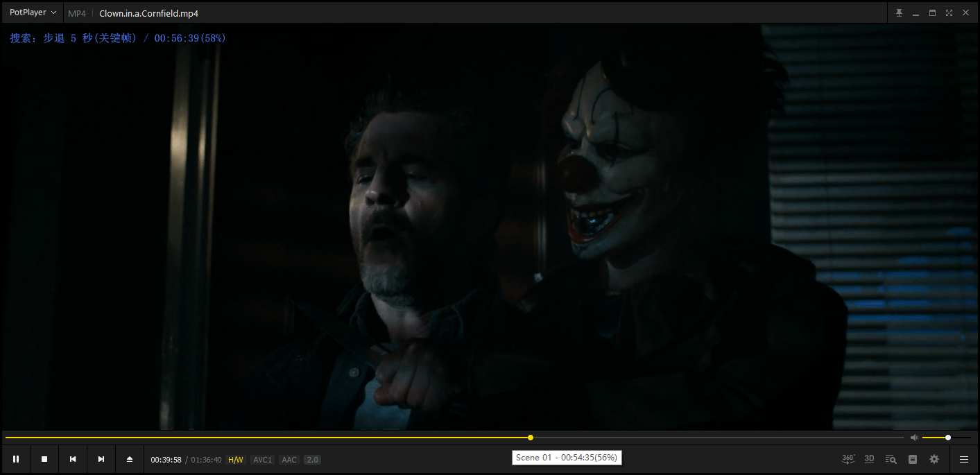The width and height of the screenshot is (980, 475).
Task: Minimize the PotPlayer window
Action: coord(916,13)
